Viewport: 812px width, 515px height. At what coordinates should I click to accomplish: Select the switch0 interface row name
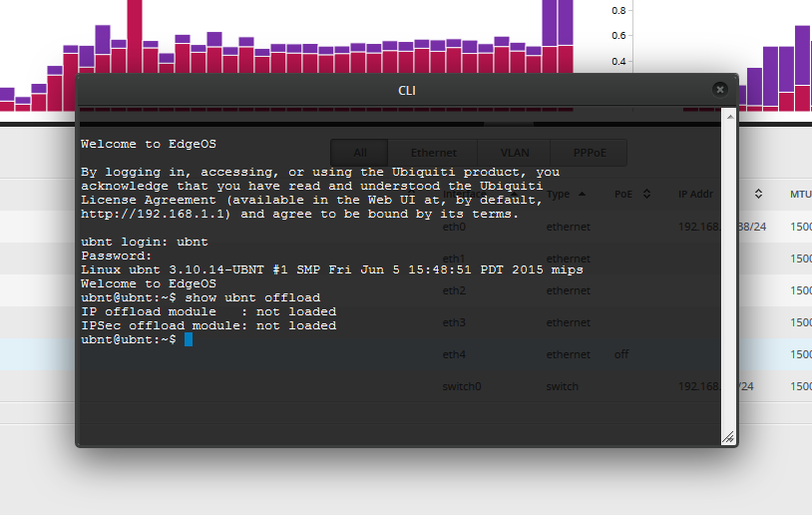tap(462, 386)
